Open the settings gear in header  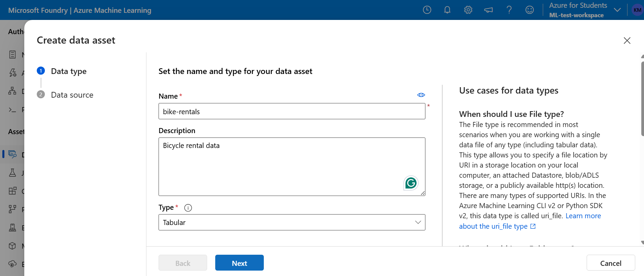click(x=468, y=10)
